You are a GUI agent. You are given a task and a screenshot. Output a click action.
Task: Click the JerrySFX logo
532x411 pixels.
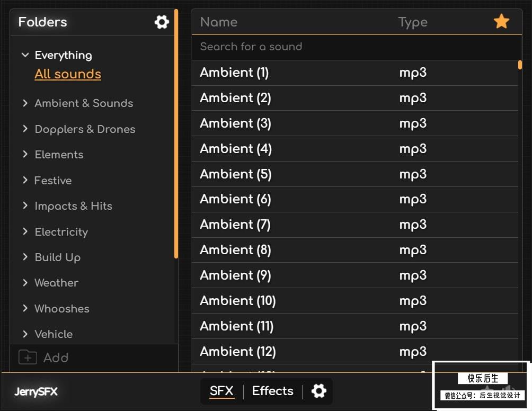36,392
